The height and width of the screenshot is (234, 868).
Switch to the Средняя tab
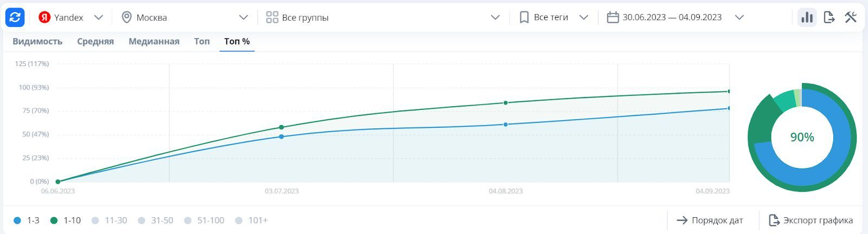[x=95, y=41]
